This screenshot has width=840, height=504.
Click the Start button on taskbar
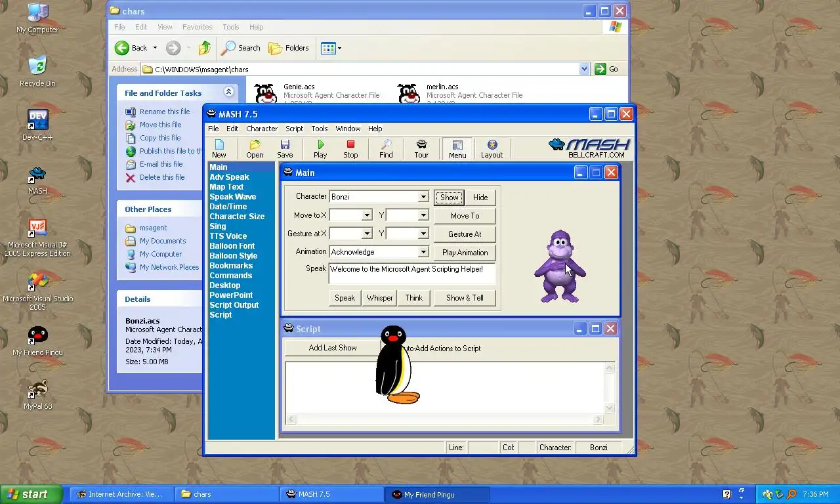pos(31,495)
